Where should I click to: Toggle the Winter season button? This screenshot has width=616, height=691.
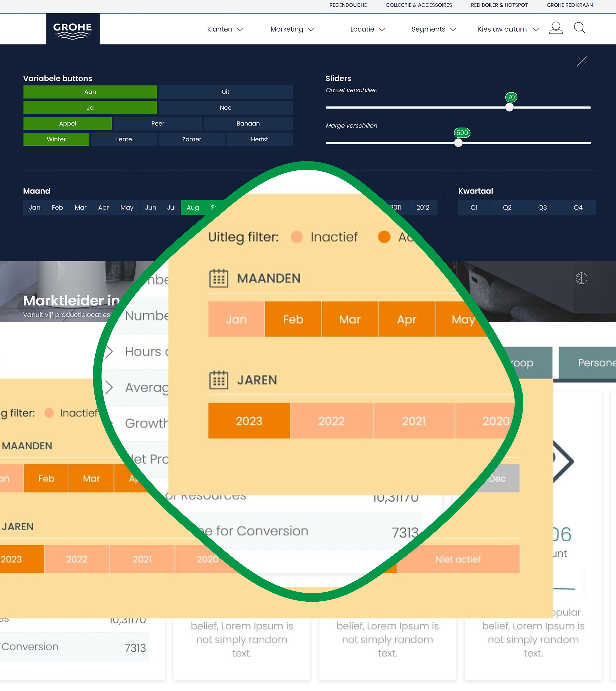tap(56, 139)
